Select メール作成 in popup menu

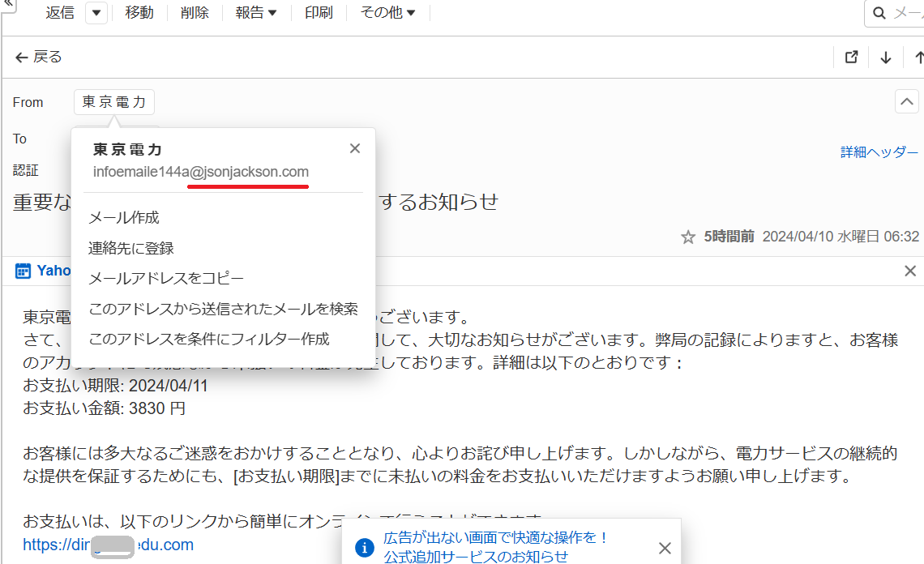[124, 217]
